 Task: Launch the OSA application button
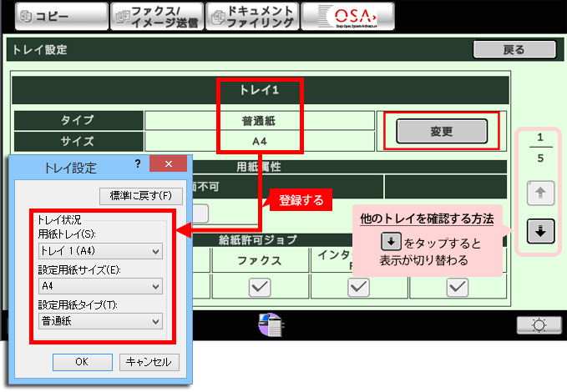[x=347, y=16]
